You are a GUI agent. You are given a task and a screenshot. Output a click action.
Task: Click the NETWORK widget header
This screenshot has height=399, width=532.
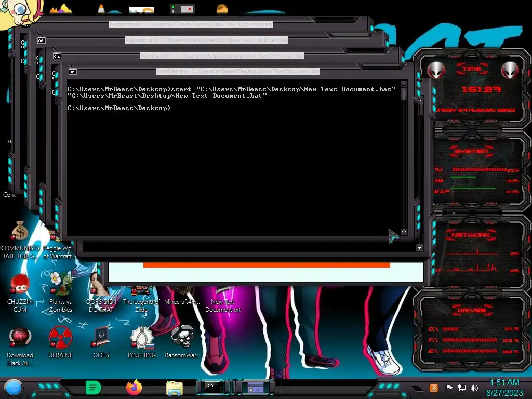click(471, 234)
